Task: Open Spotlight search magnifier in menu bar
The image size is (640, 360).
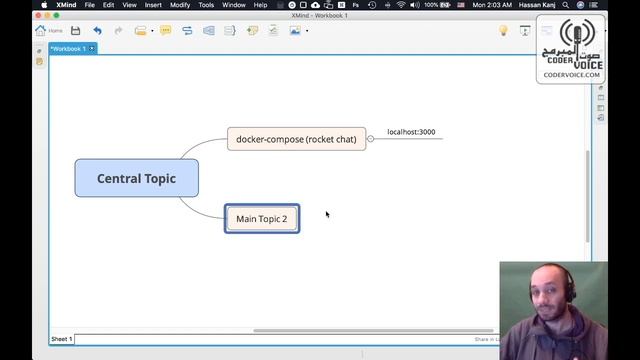Action: [x=566, y=5]
